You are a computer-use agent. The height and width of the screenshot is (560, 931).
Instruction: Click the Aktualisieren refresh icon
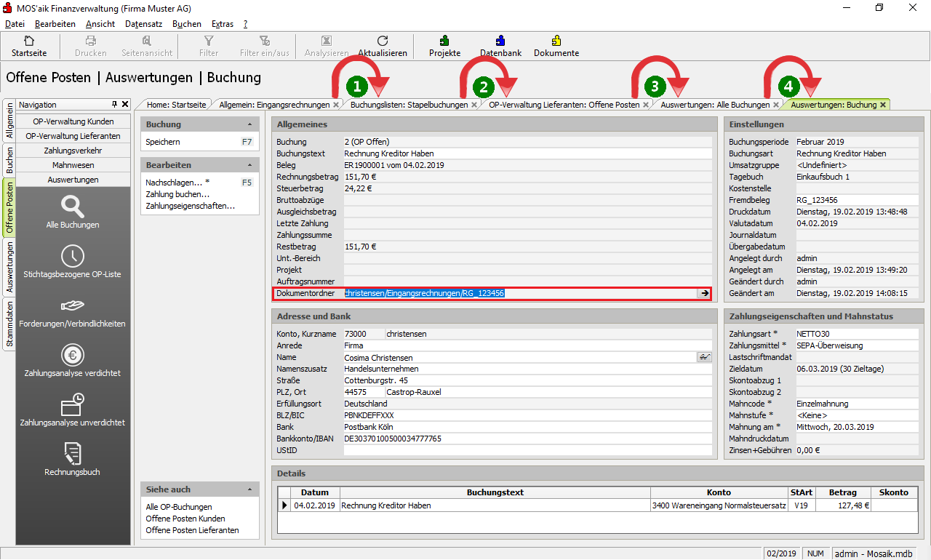pyautogui.click(x=383, y=41)
